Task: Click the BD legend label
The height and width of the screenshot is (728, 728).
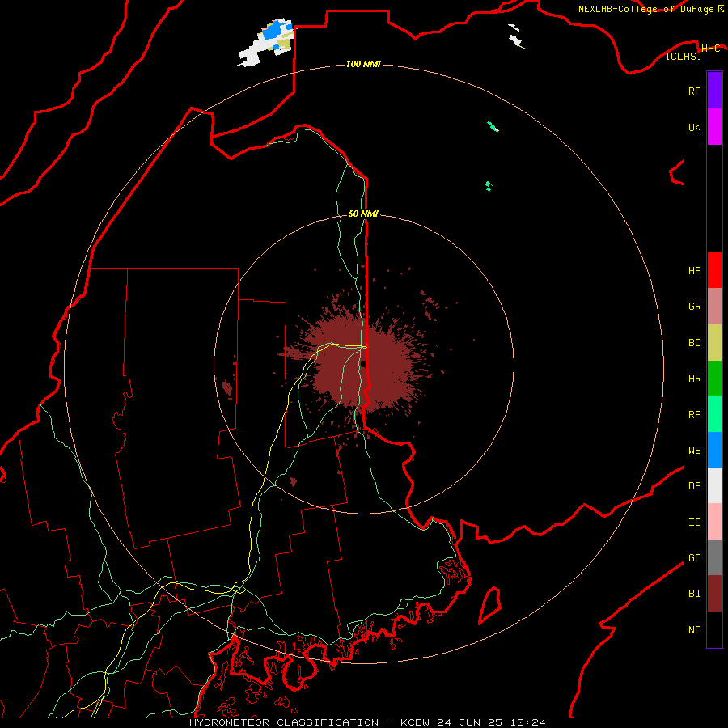Action: tap(694, 343)
